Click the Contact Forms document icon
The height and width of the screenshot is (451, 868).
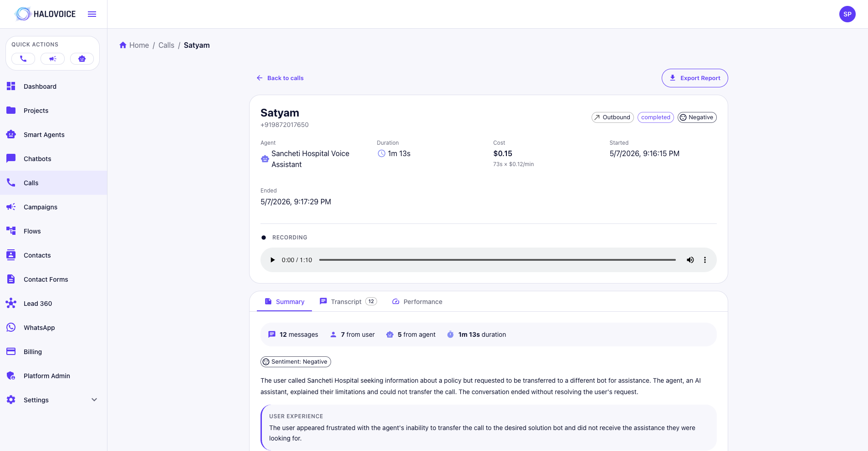(11, 279)
